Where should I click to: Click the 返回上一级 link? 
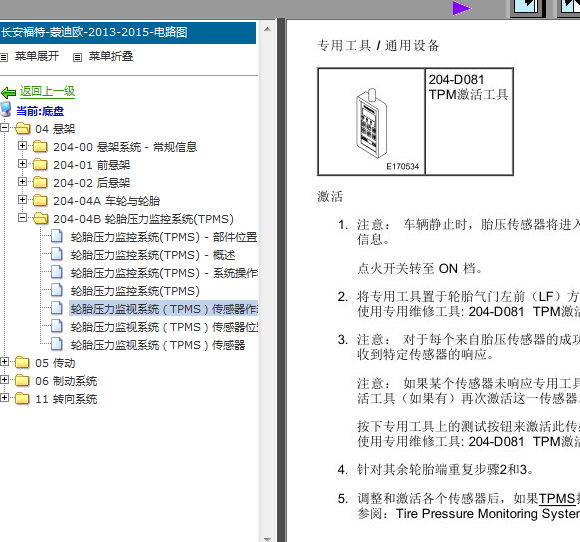(x=47, y=91)
